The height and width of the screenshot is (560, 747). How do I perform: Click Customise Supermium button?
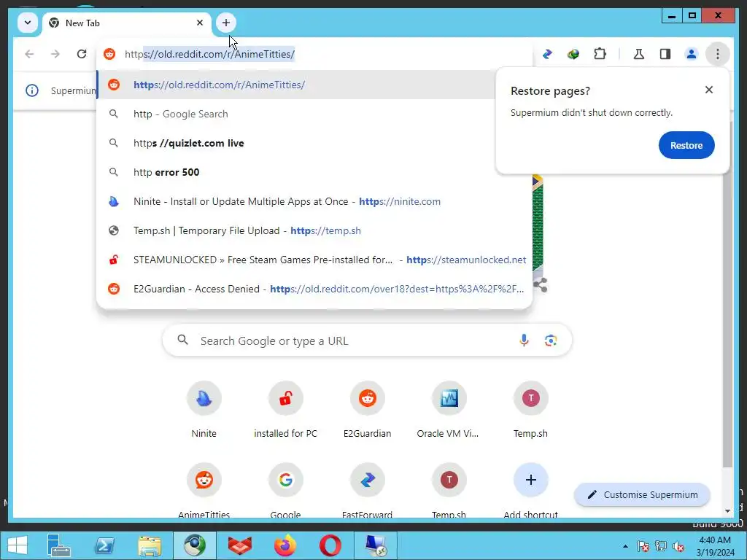(x=642, y=495)
